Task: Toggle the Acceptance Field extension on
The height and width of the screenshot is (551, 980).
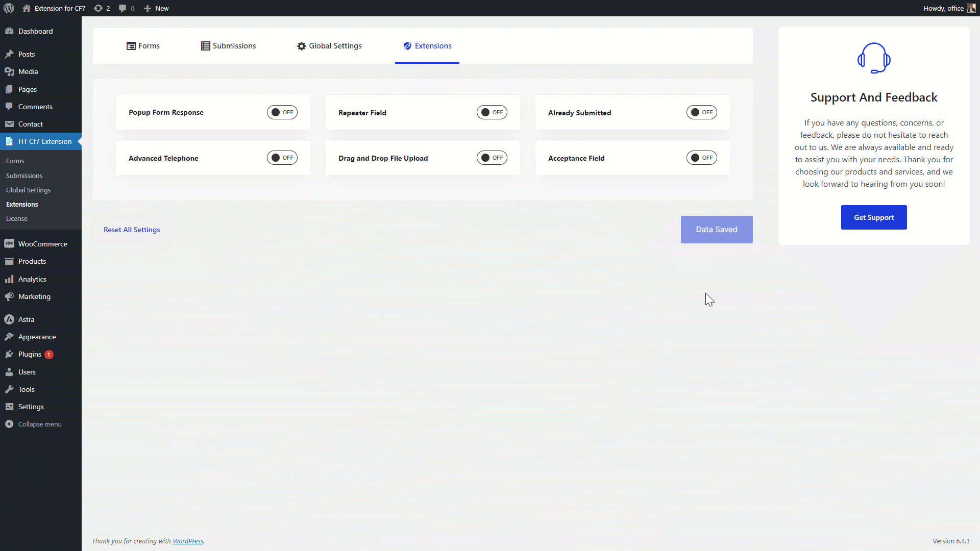Action: [701, 158]
